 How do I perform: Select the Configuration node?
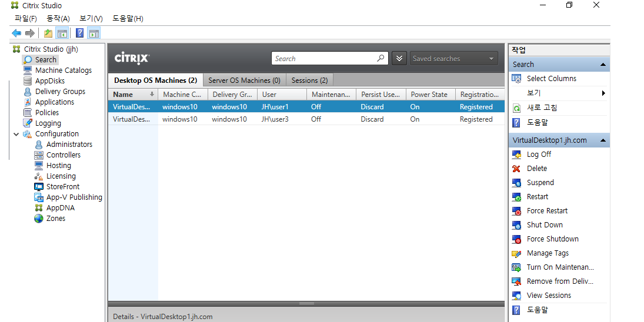pos(56,134)
